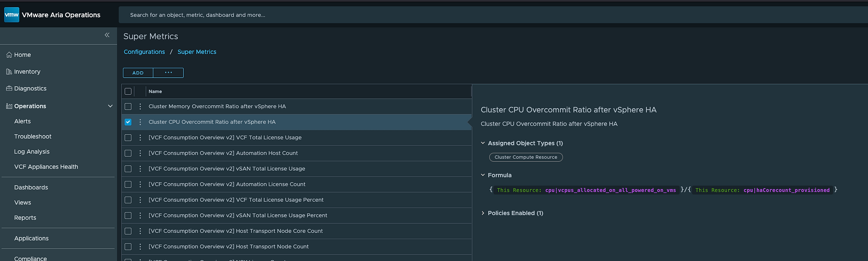This screenshot has width=868, height=261.
Task: Check VCF Total License Usage Percent row checkbox
Action: click(128, 200)
